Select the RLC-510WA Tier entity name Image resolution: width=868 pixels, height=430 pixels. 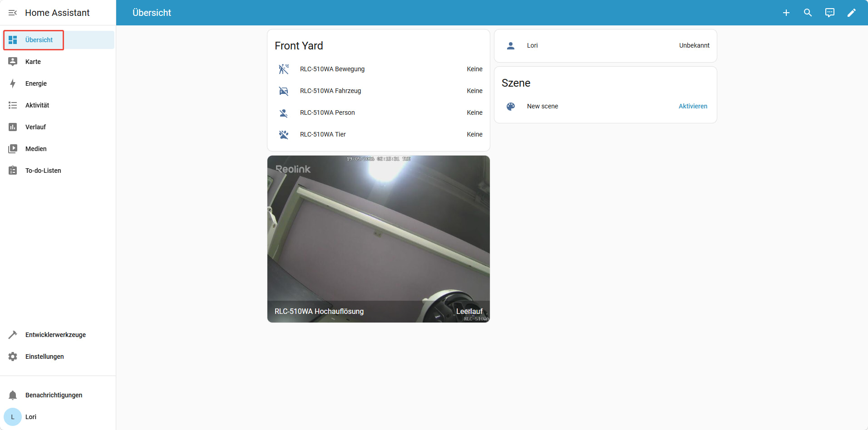323,134
